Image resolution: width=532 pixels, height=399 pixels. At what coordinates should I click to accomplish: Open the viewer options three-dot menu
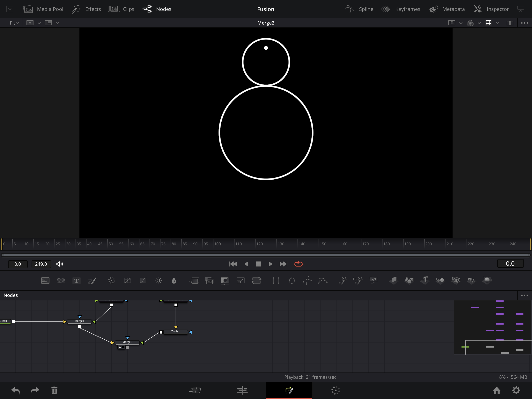tap(525, 23)
